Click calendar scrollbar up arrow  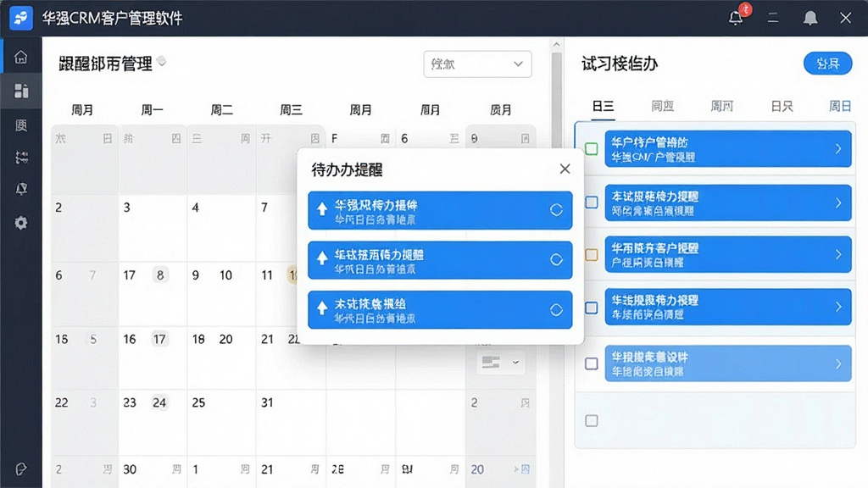(556, 44)
